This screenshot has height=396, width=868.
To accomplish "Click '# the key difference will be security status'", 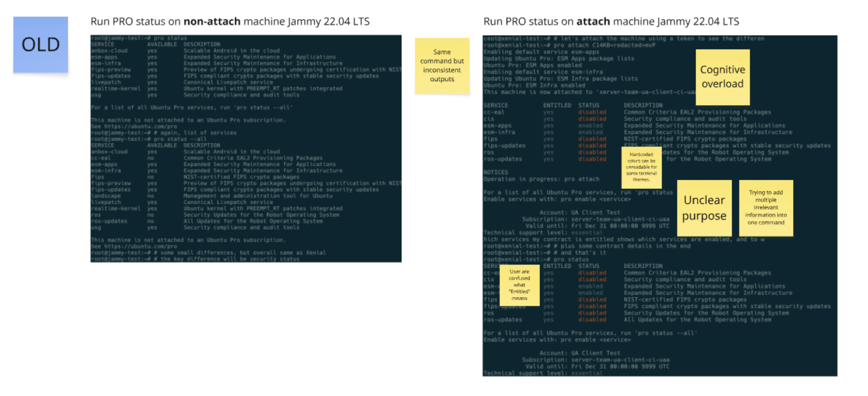I will point(195,259).
